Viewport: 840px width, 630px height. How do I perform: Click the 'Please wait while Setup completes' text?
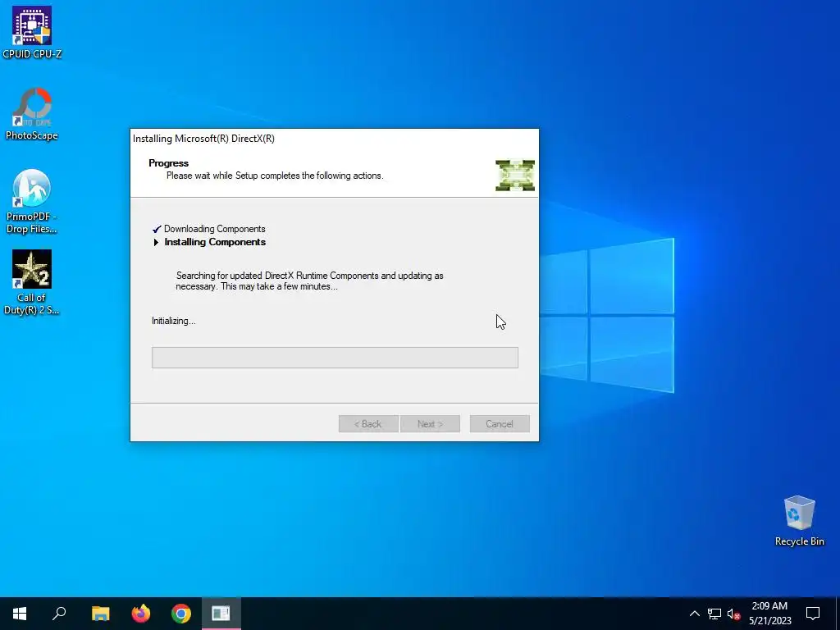coord(275,176)
